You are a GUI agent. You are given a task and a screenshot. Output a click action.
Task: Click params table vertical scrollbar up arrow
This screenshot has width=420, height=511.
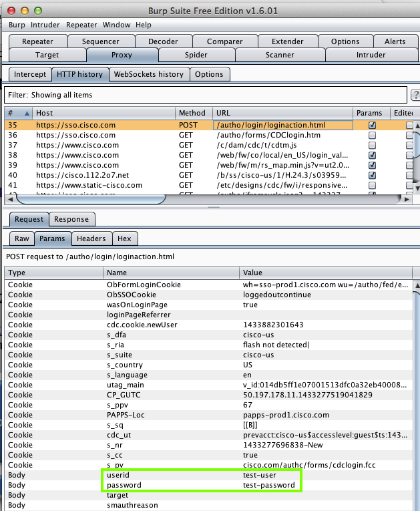pos(417,285)
